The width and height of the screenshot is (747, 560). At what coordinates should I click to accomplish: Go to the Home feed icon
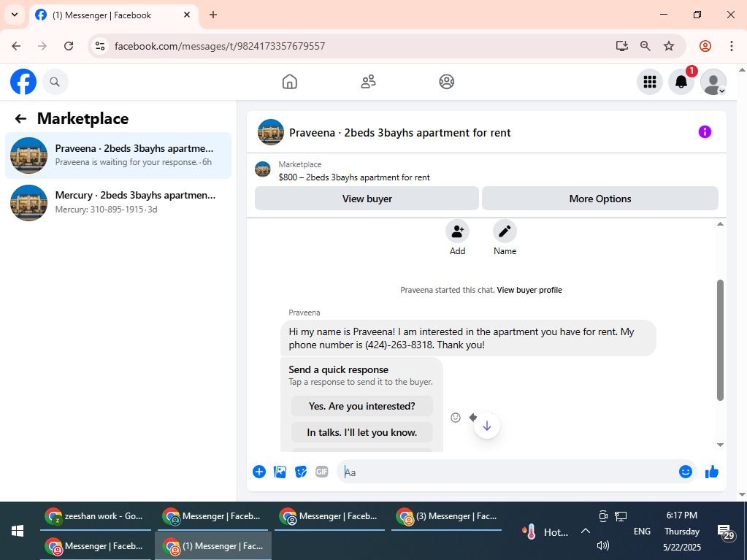[x=290, y=82]
